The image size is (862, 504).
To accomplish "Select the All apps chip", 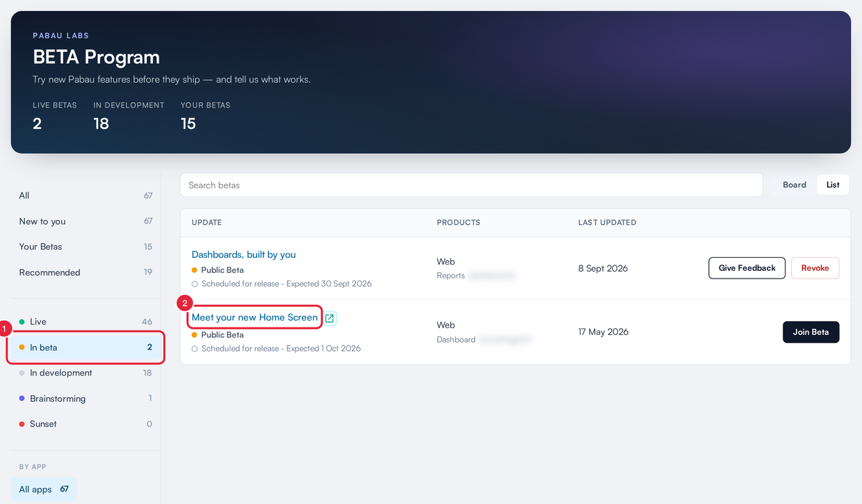I will pyautogui.click(x=43, y=490).
